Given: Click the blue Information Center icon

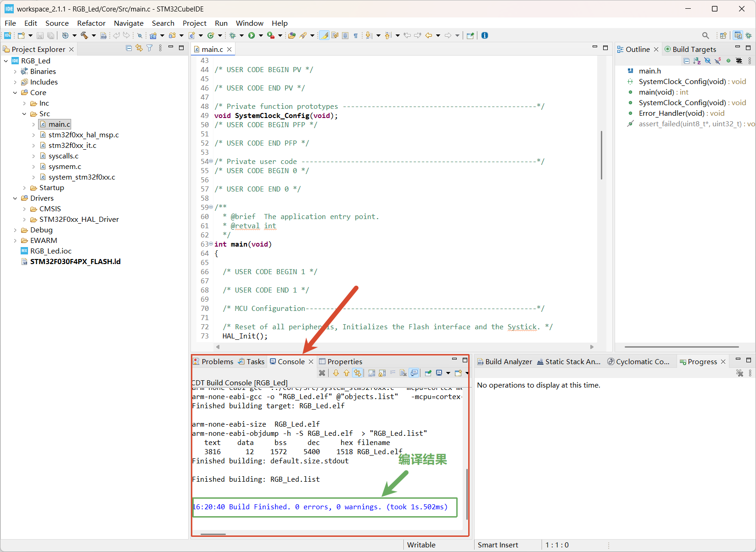Looking at the screenshot, I should pyautogui.click(x=485, y=35).
